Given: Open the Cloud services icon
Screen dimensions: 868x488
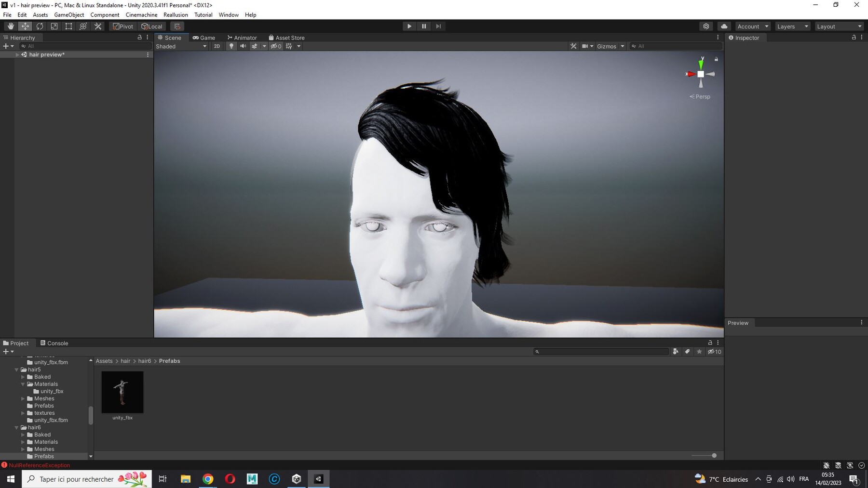Looking at the screenshot, I should (724, 26).
